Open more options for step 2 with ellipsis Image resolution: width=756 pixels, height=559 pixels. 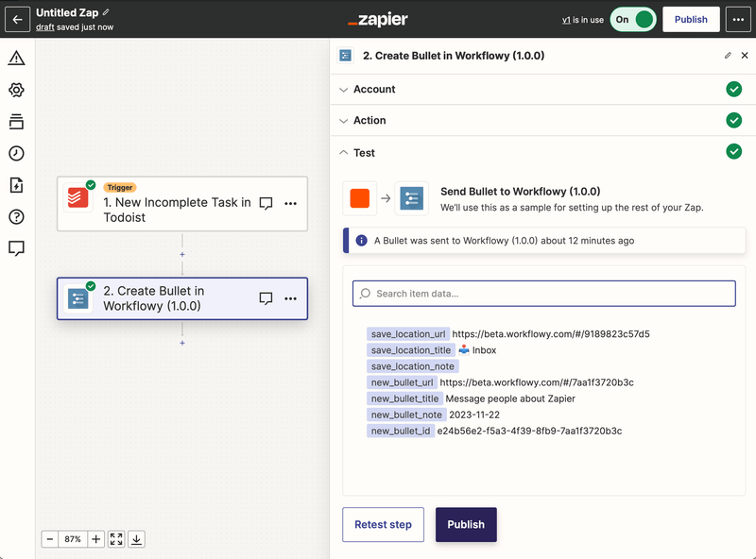[291, 298]
